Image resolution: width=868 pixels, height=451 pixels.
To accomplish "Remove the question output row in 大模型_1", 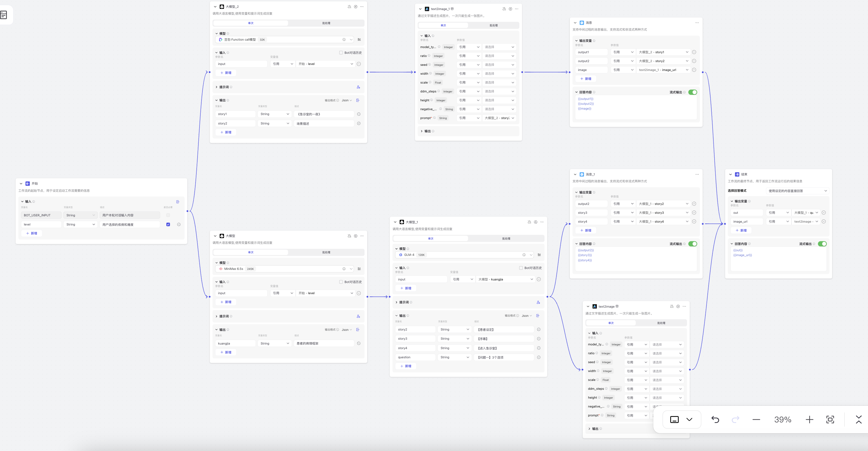I will (x=539, y=357).
